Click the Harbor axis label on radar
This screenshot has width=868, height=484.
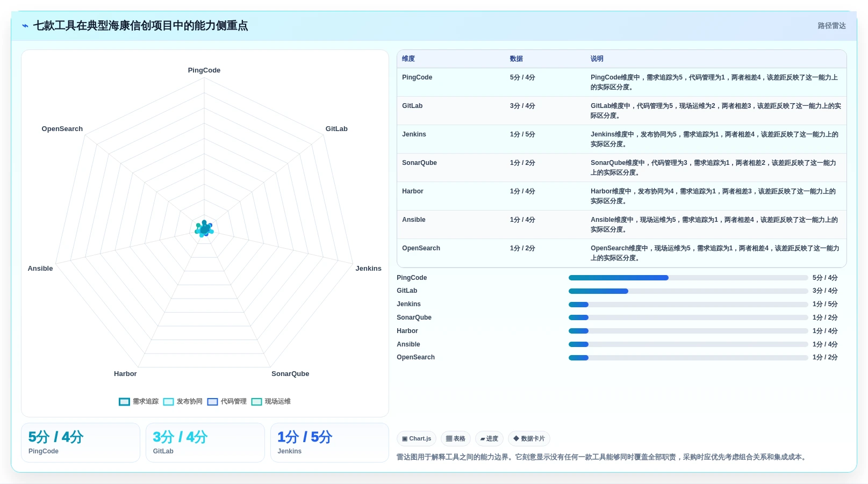[125, 374]
